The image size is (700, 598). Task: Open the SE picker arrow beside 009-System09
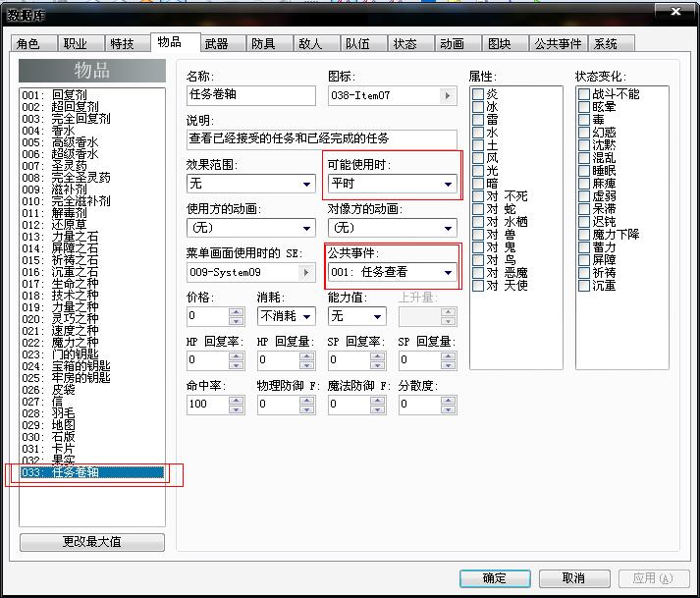[x=305, y=272]
